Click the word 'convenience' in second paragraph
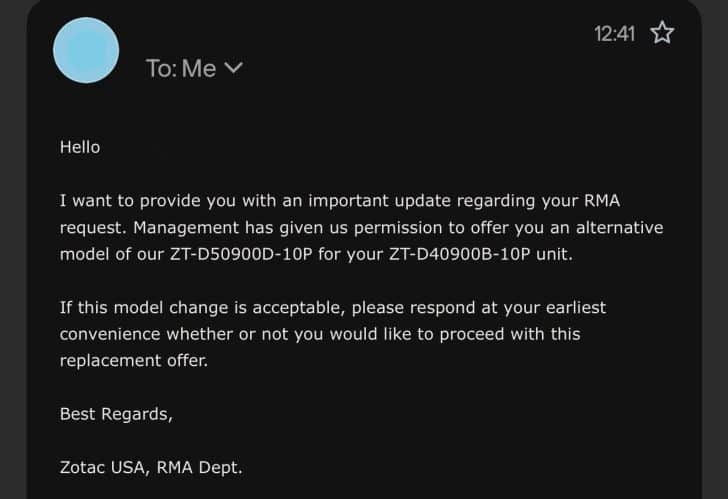 tap(110, 334)
